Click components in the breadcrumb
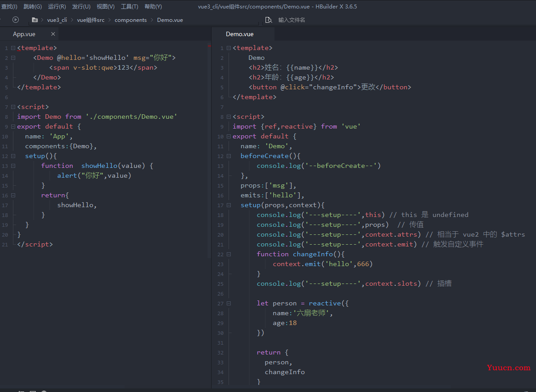The width and height of the screenshot is (536, 392). pyautogui.click(x=131, y=20)
